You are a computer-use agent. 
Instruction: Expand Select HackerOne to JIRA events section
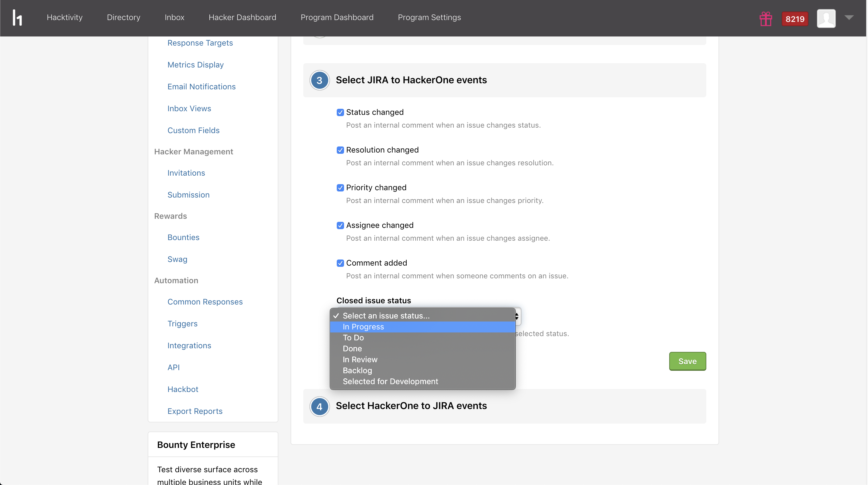coord(411,406)
